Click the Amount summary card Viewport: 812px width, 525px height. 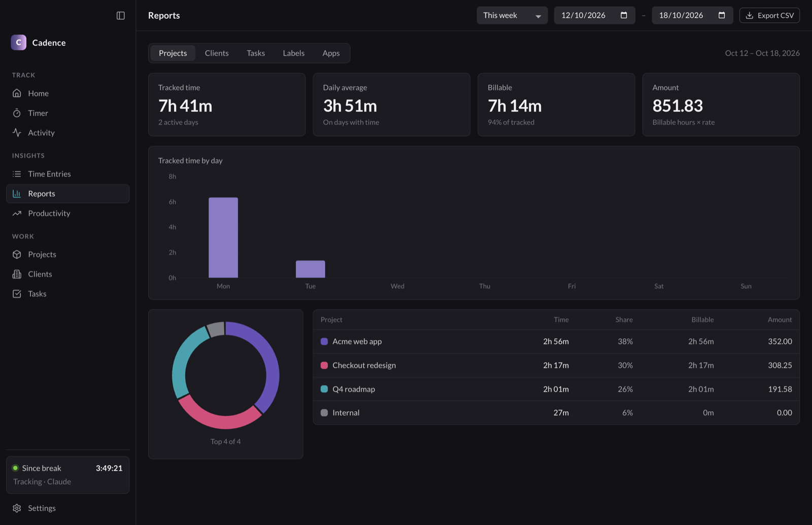721,104
